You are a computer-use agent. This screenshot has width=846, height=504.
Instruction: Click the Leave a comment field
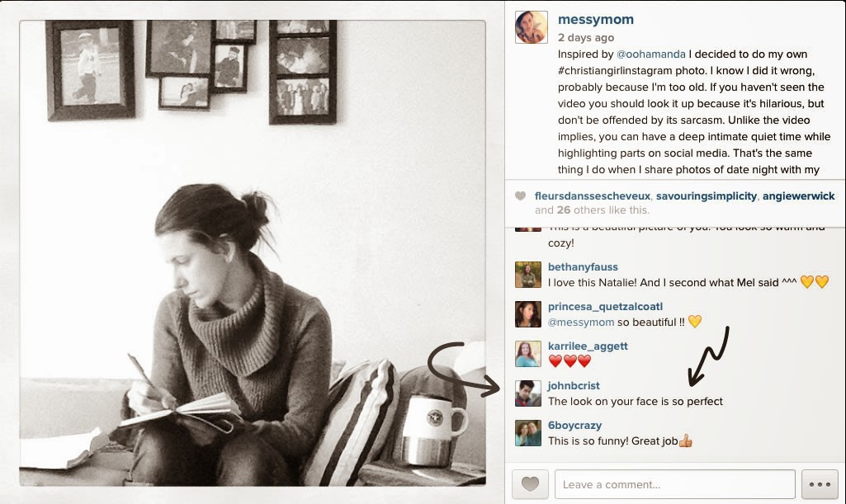pos(675,484)
